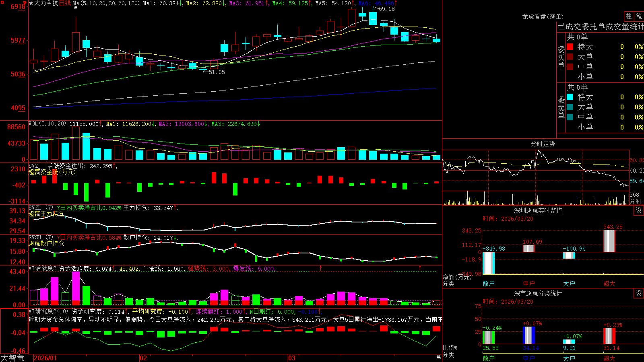This screenshot has width=644, height=362.
Task: Click the 02 month marker on time axis
Action: click(x=143, y=358)
